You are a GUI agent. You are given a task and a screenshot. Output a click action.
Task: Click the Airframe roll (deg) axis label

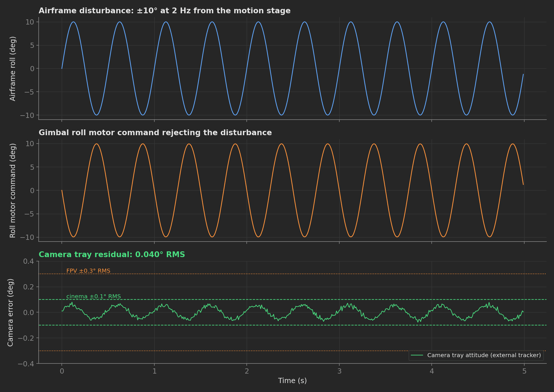tap(13, 69)
